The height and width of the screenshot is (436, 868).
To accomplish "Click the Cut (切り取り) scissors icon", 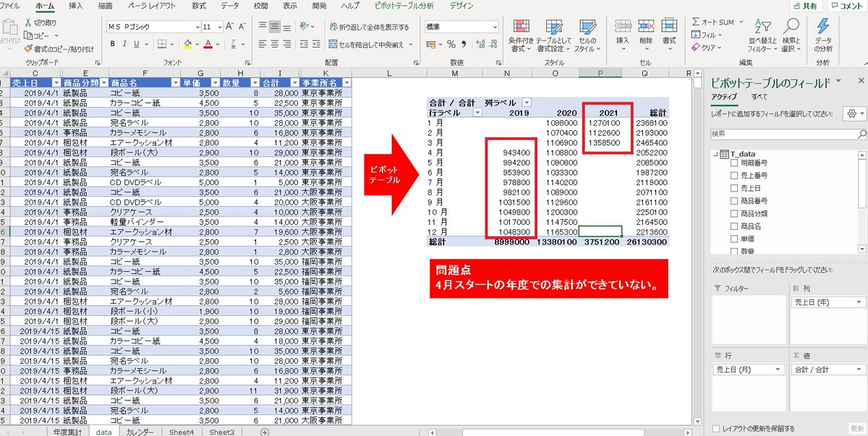I will click(x=27, y=22).
